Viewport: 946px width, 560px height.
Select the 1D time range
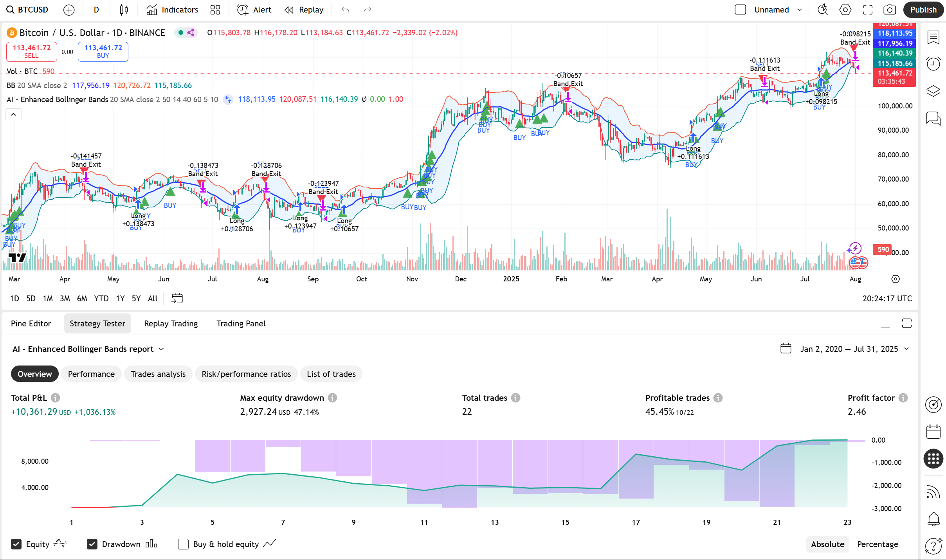point(14,299)
